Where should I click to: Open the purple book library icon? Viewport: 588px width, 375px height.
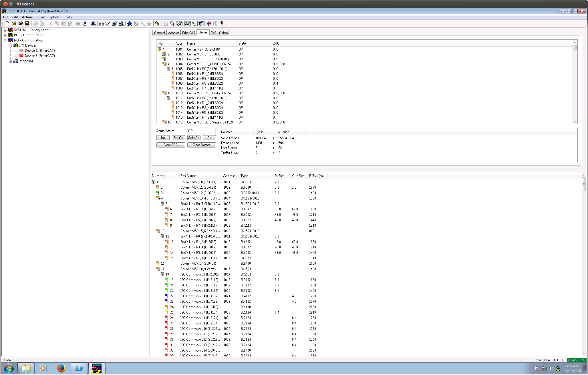(x=209, y=24)
